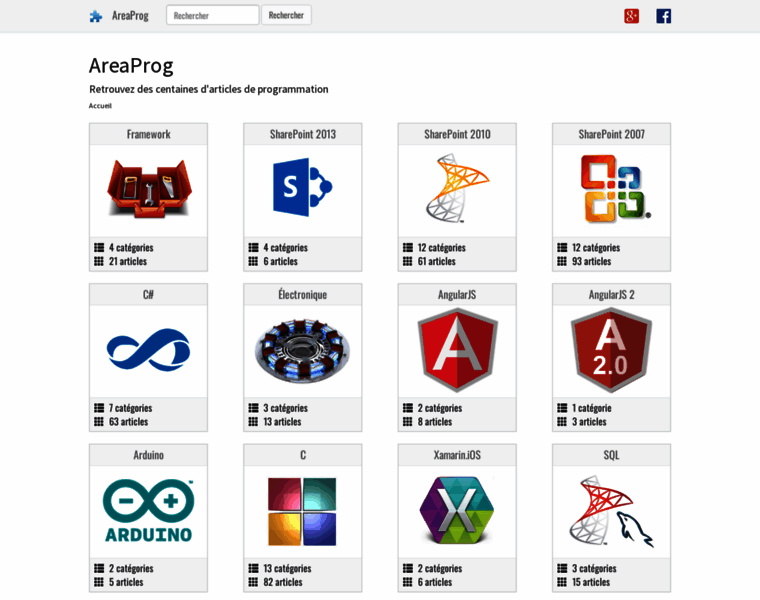Click the grid icon beside 13 articles
760x600 pixels.
pyautogui.click(x=253, y=422)
